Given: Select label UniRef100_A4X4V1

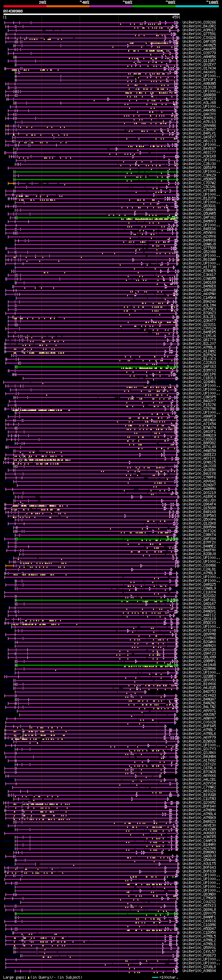Looking at the screenshot, I should coord(199,72).
